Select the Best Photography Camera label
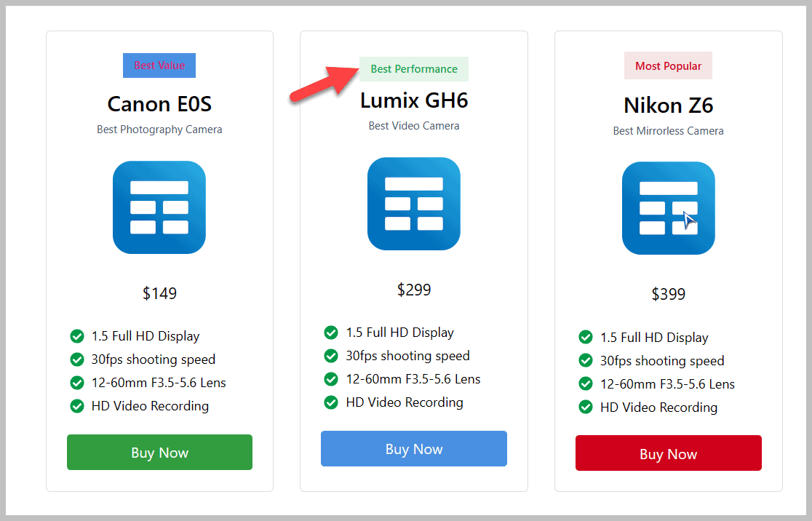This screenshot has width=812, height=521. coord(159,129)
